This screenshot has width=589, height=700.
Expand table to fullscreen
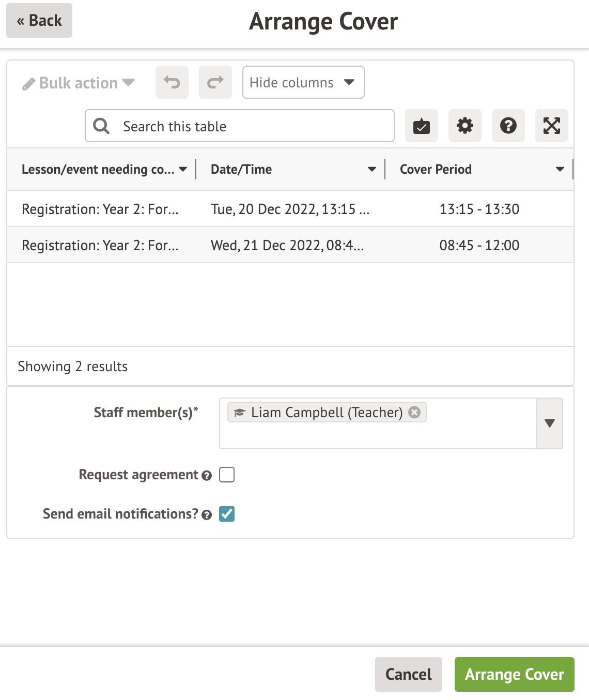pyautogui.click(x=551, y=126)
